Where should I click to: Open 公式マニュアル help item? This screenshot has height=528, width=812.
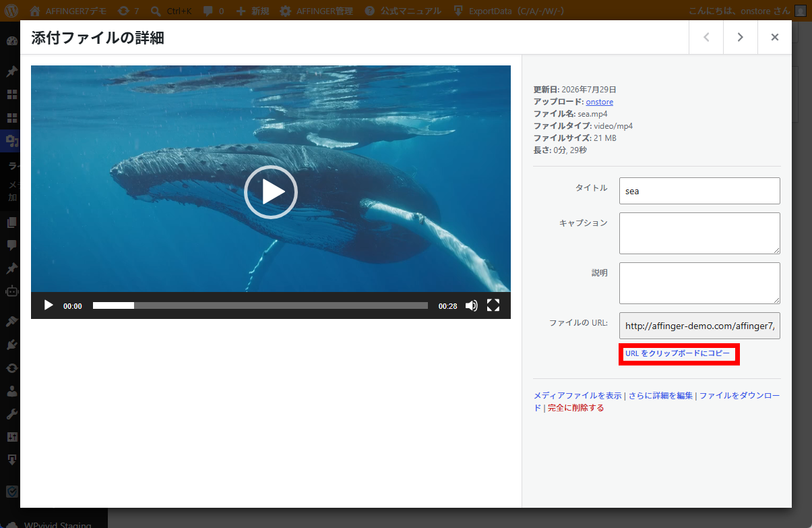click(403, 11)
